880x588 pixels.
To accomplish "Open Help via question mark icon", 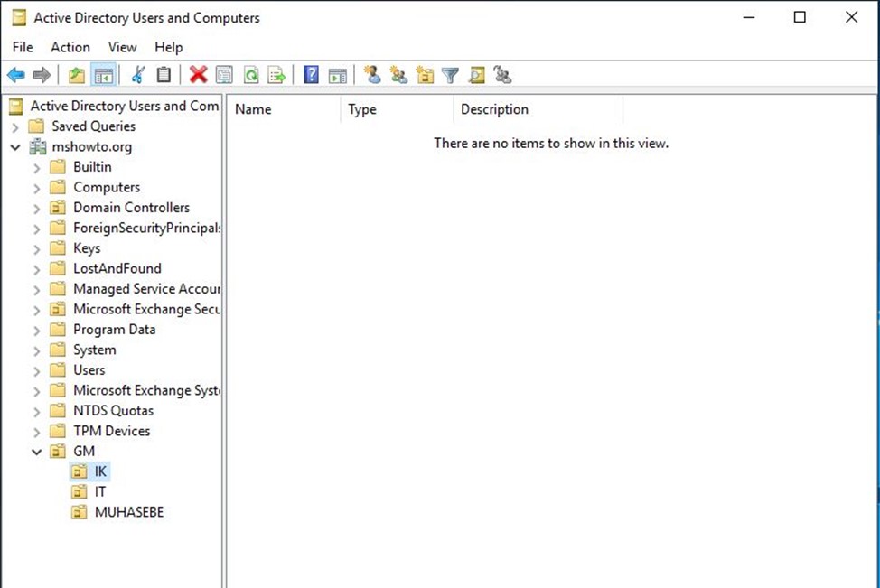I will pos(311,75).
